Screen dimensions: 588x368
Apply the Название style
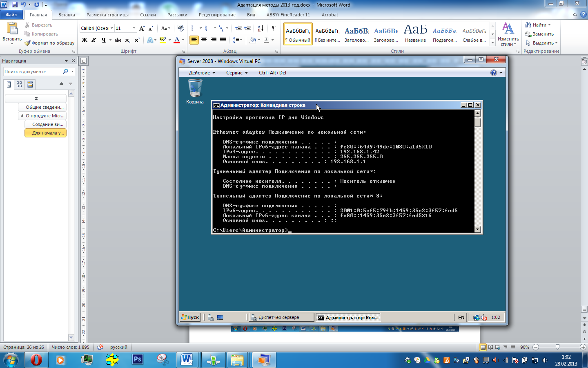click(x=415, y=34)
